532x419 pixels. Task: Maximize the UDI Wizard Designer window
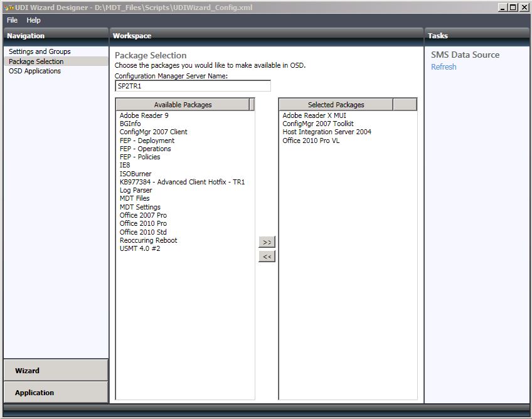(x=513, y=8)
